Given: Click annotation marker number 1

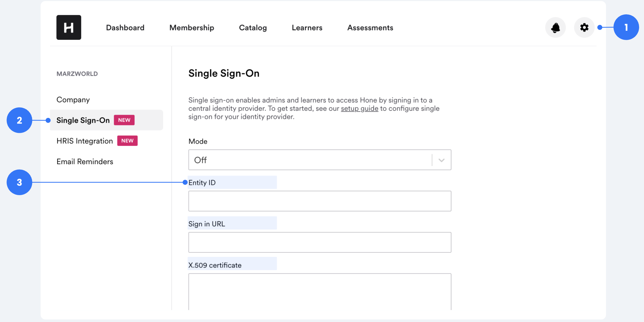Looking at the screenshot, I should 626,27.
